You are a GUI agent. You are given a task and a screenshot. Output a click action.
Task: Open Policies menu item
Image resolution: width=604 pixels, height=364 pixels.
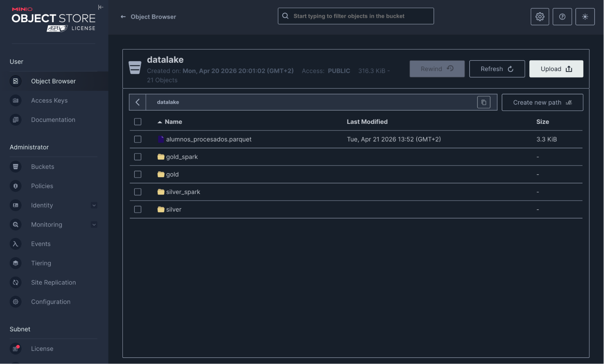point(42,186)
